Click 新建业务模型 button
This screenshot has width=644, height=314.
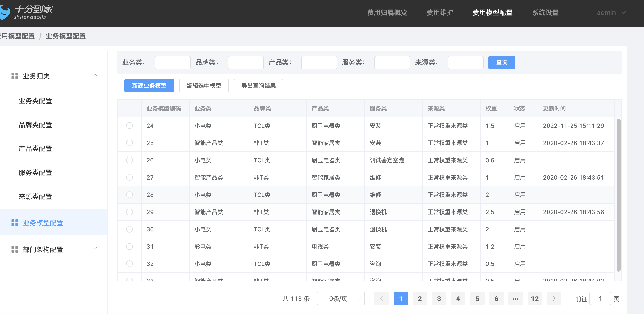point(149,86)
